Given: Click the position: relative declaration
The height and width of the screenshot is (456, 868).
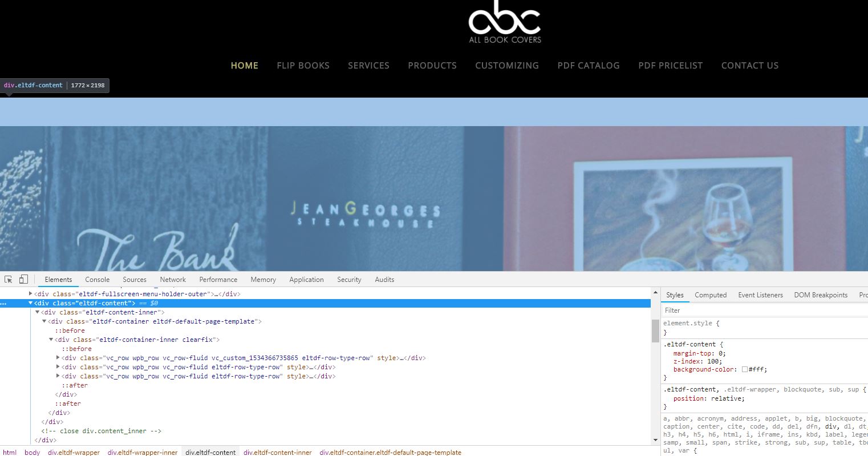Looking at the screenshot, I should point(709,398).
